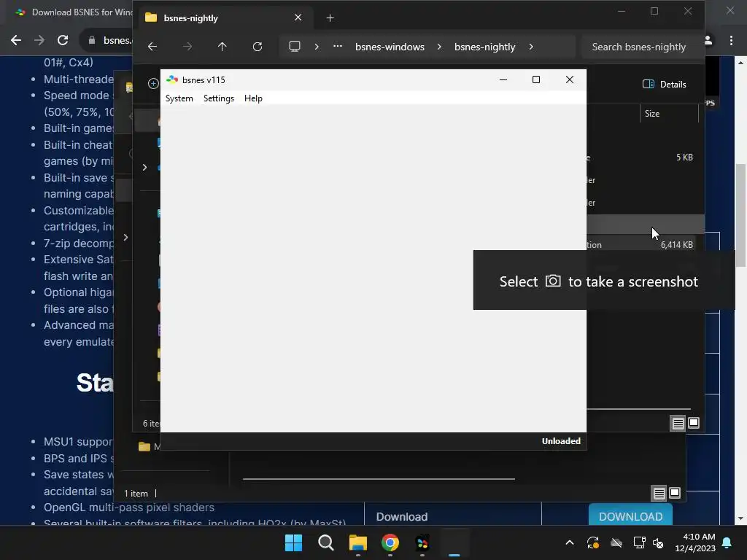Switch front Explorer window to large icons view

(694, 423)
